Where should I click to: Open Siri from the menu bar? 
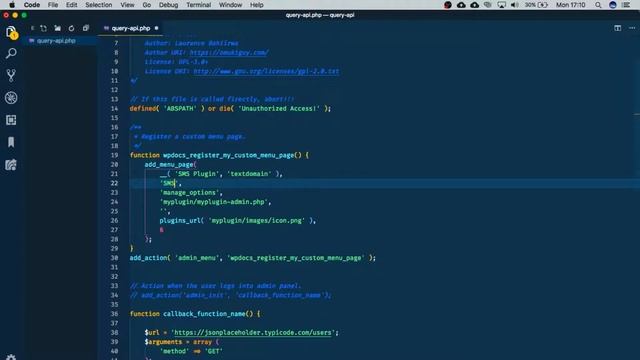613,5
